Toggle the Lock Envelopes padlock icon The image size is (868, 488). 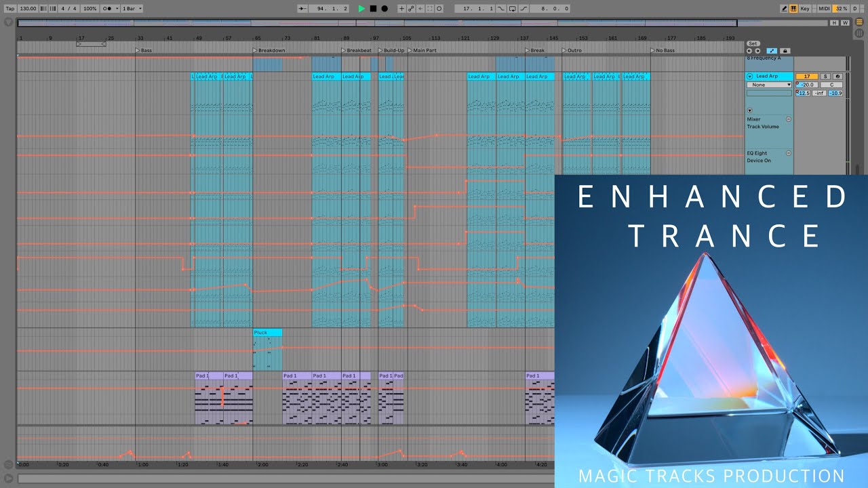coord(785,51)
